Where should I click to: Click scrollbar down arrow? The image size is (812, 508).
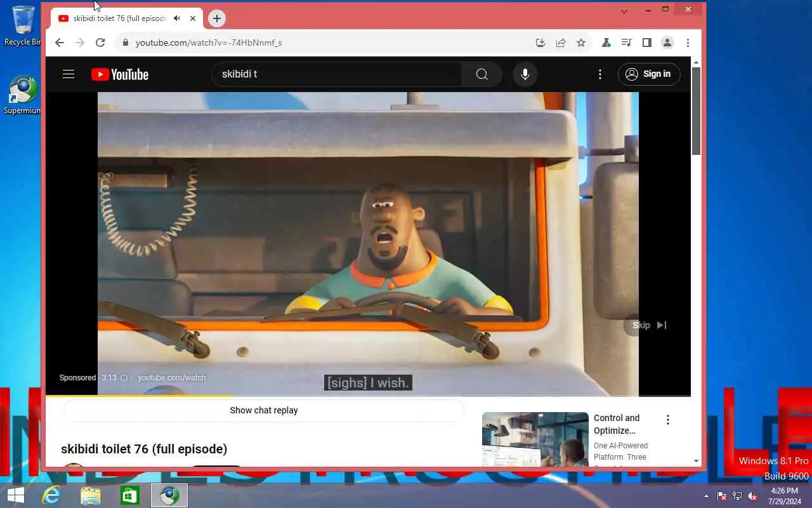click(x=696, y=461)
